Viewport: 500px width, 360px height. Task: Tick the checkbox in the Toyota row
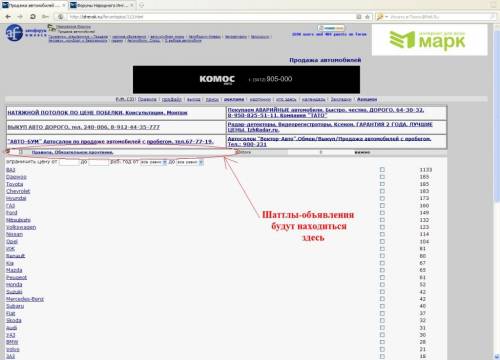382,184
